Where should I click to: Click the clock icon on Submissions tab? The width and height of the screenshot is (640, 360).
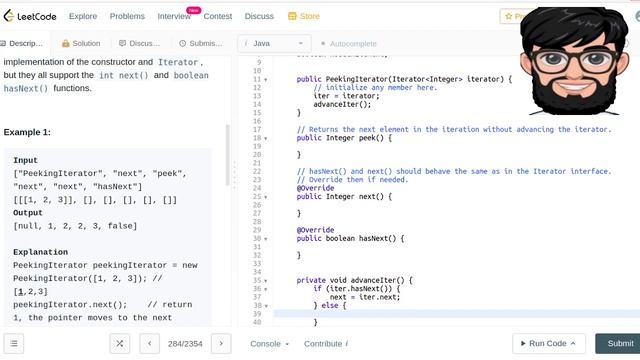click(x=182, y=43)
